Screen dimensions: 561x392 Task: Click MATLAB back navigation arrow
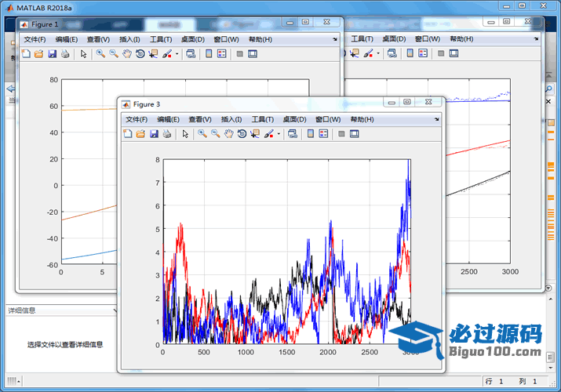click(x=11, y=89)
